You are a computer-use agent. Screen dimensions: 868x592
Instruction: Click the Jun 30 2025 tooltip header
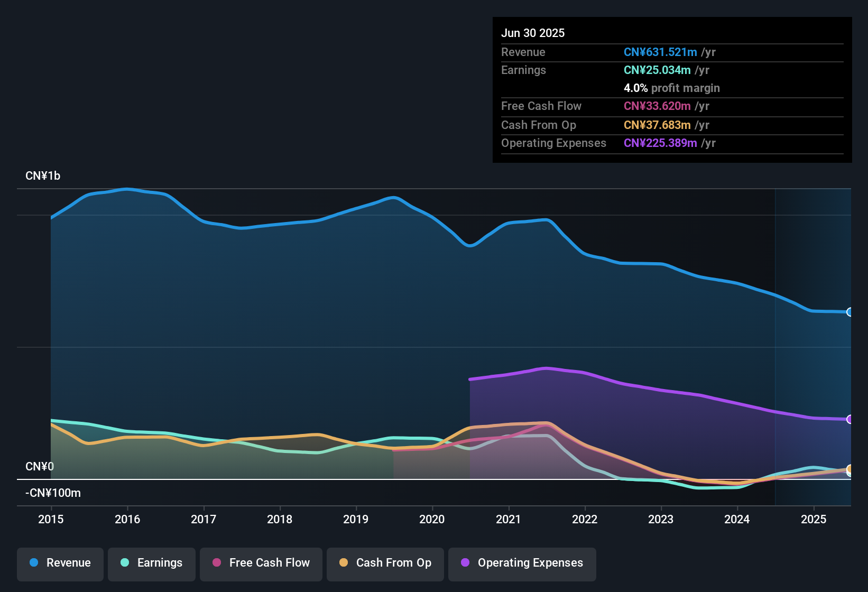click(x=533, y=33)
